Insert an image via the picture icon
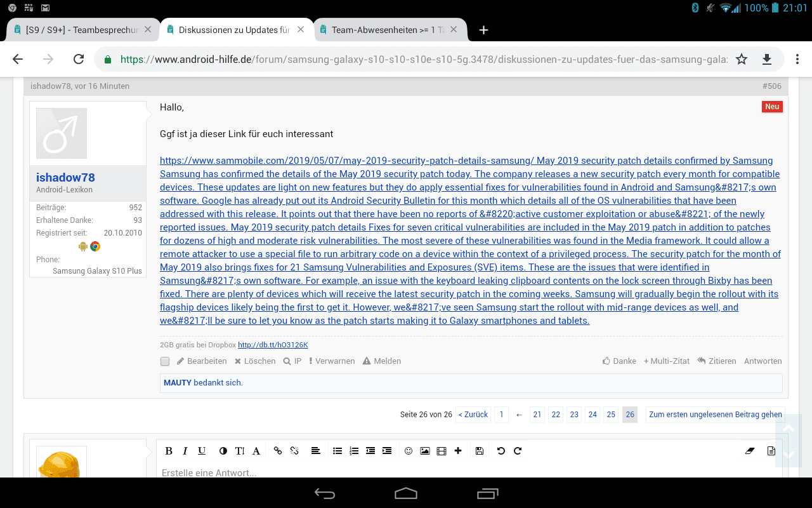Screen dimensions: 812x508 coord(425,451)
